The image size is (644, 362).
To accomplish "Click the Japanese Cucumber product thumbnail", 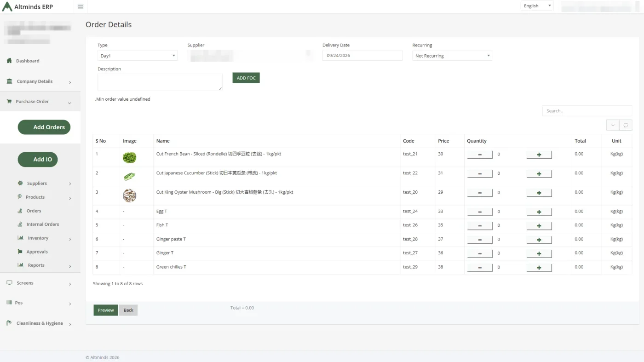I will pos(129,176).
